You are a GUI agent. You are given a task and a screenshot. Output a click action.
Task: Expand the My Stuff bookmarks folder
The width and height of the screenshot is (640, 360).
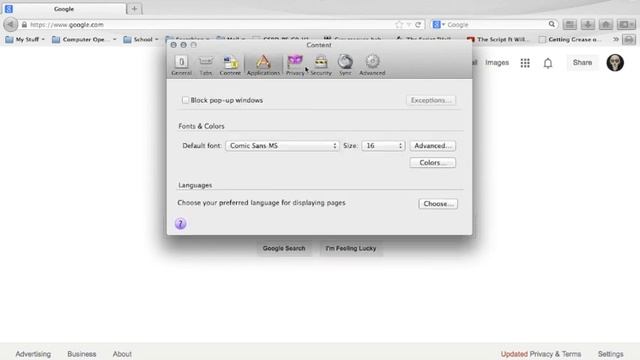point(25,40)
